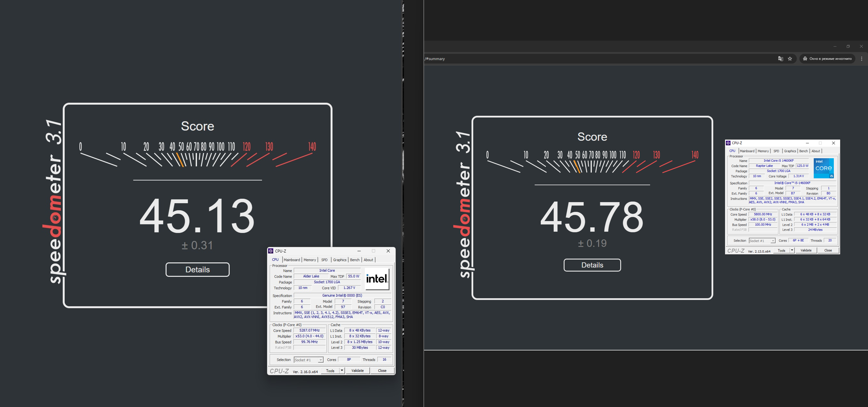Viewport: 868px width, 407px height.
Task: Restore down the incognito browser window
Action: tap(848, 46)
